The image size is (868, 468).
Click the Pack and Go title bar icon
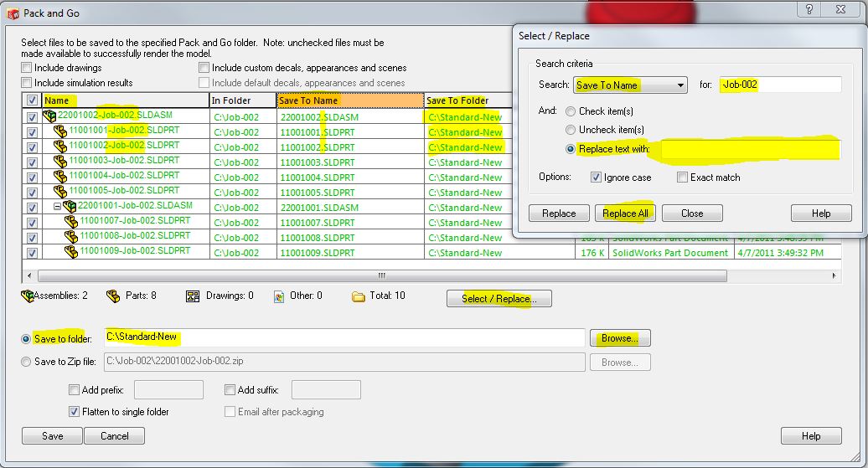click(13, 13)
